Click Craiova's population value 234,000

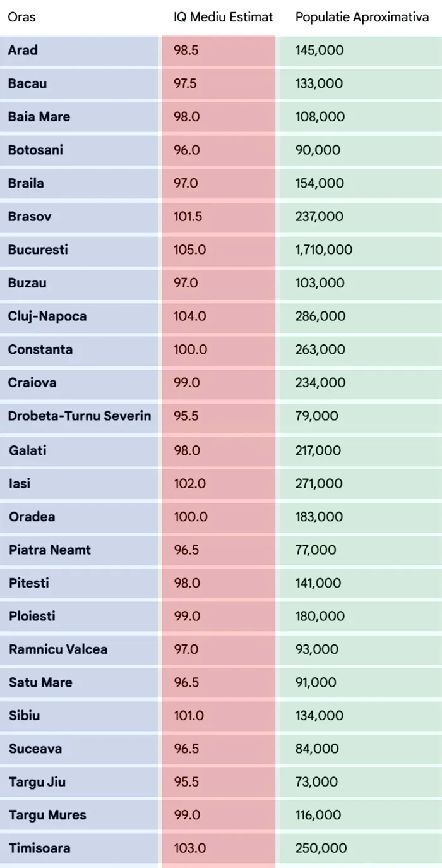[320, 382]
